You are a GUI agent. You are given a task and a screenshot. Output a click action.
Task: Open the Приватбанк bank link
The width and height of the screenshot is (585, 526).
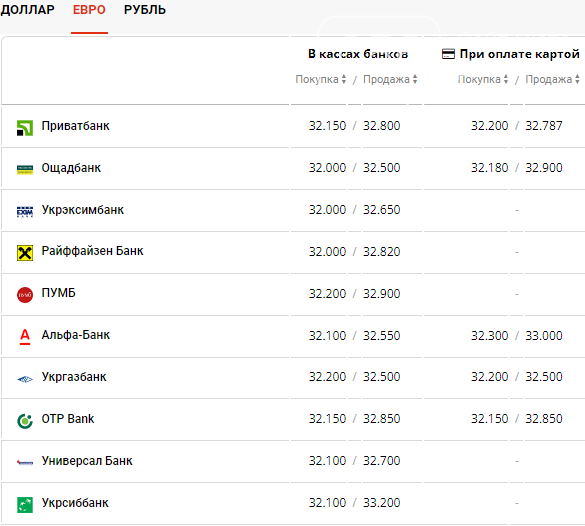pyautogui.click(x=75, y=126)
